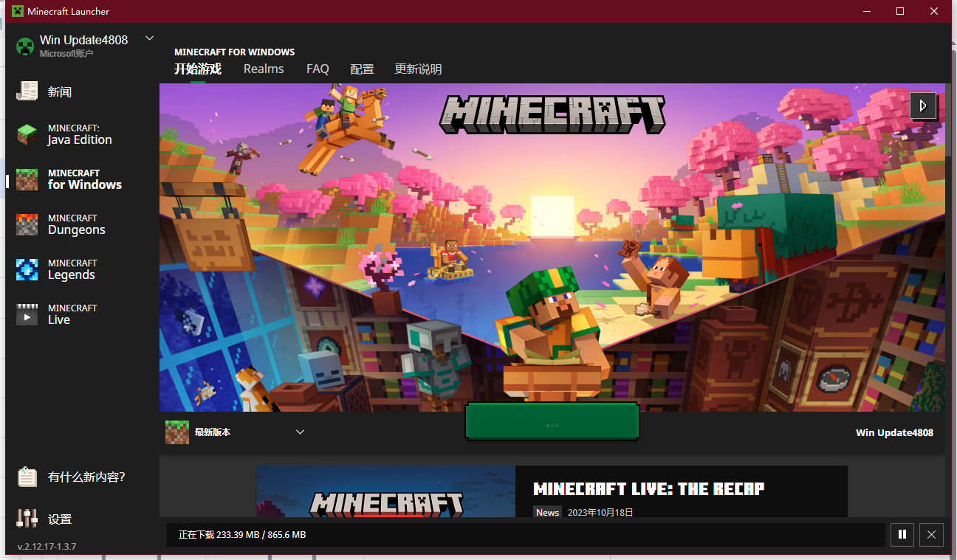Screen dimensions: 957x560
Task: Click the green play button
Action: [x=552, y=421]
